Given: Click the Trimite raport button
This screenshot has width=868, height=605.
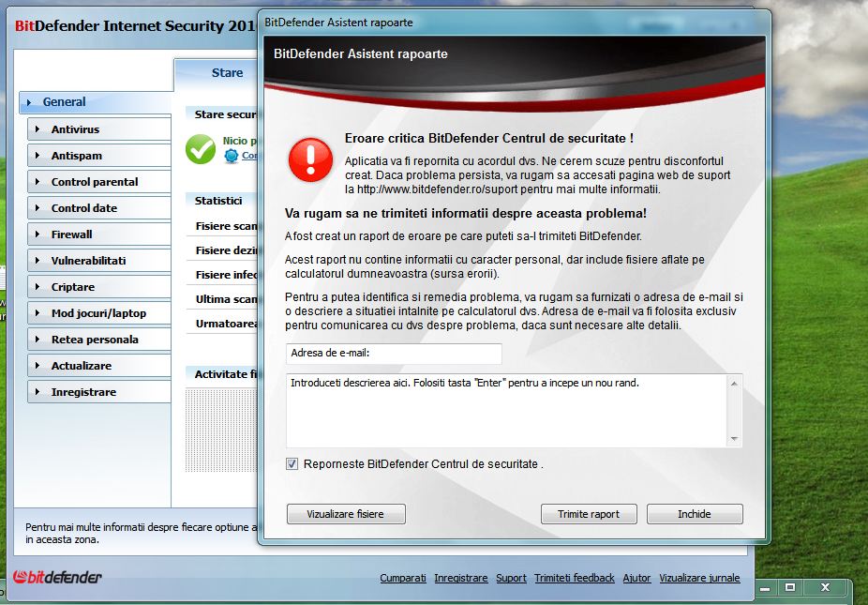Looking at the screenshot, I should pyautogui.click(x=589, y=514).
